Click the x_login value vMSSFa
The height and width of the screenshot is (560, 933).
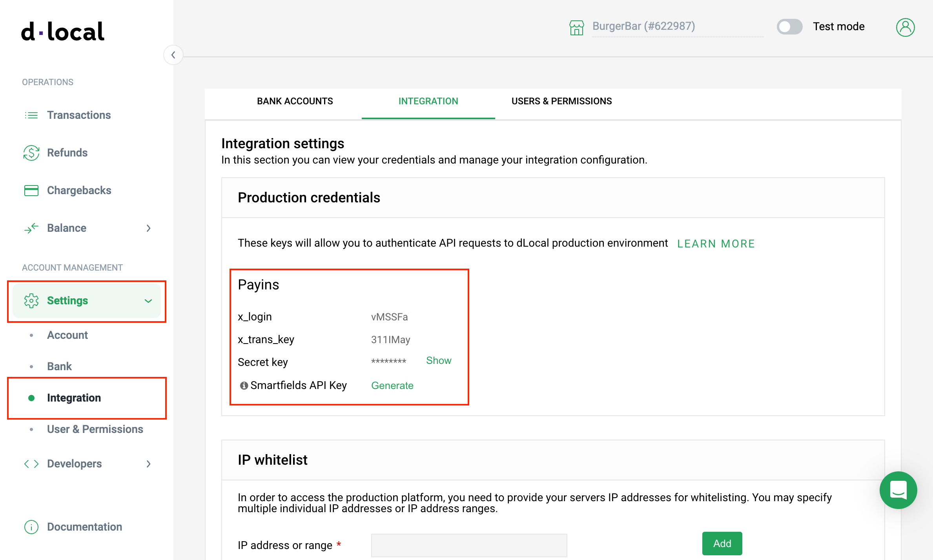click(389, 317)
